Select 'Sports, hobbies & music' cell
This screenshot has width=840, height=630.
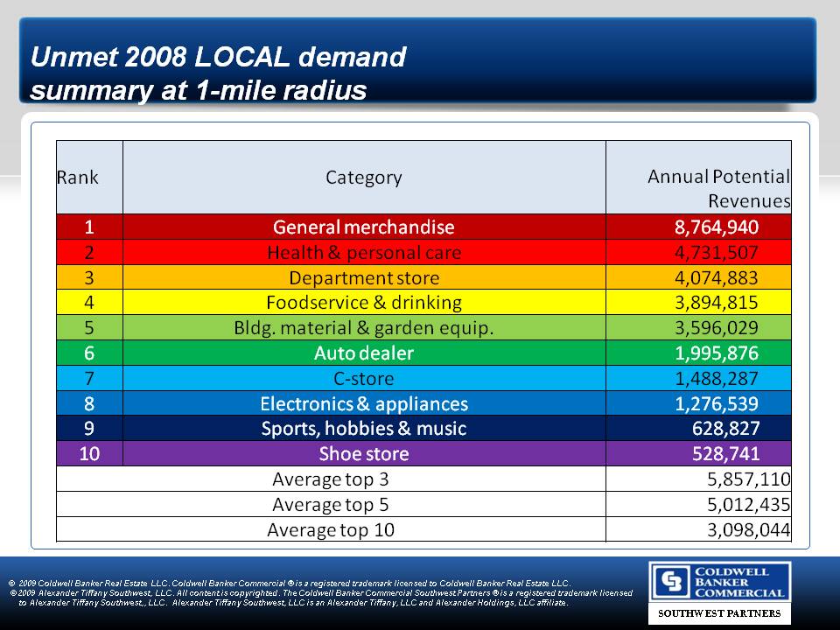pos(363,429)
